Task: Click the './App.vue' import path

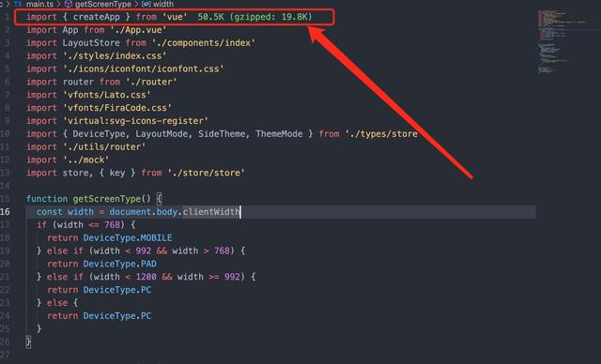Action: (x=138, y=30)
